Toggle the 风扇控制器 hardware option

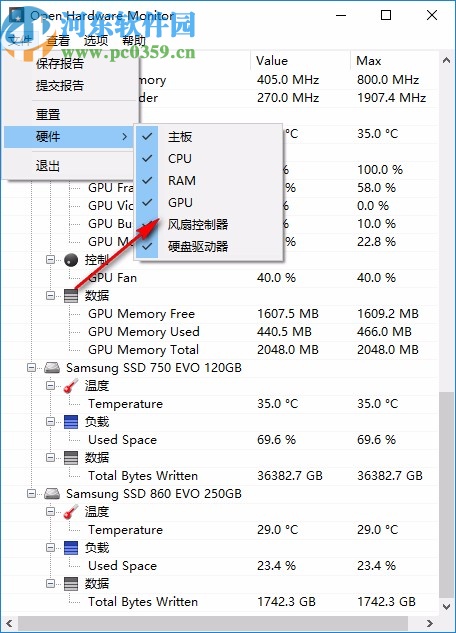209,224
